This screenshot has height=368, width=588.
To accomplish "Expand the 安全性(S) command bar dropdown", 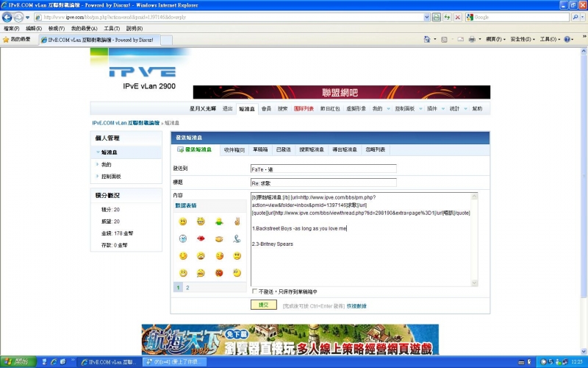I will point(523,39).
